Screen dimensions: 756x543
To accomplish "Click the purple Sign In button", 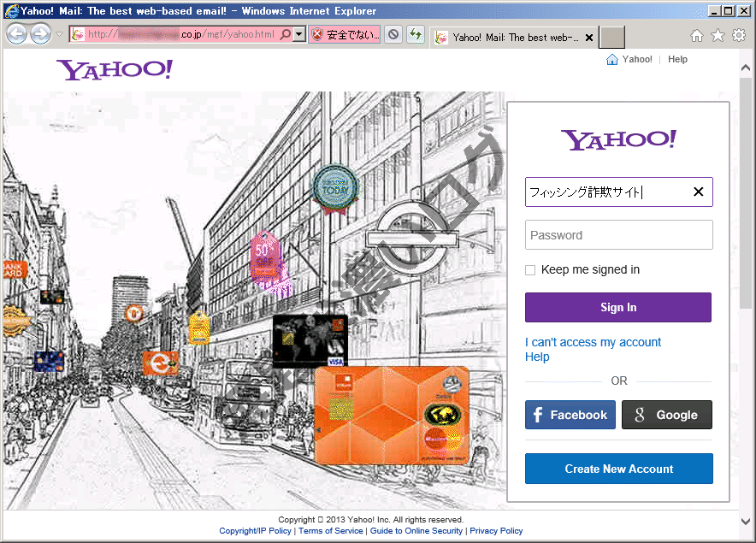I will point(618,307).
